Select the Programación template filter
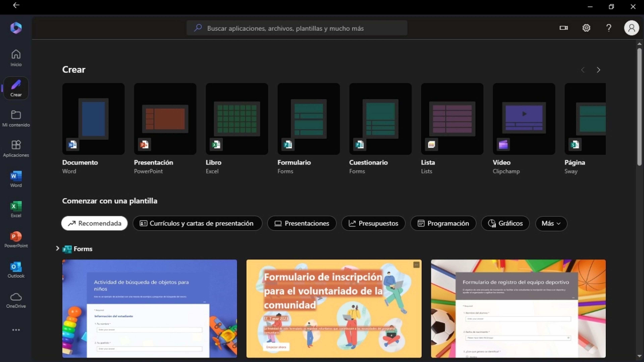Viewport: 644px width, 362px height. coord(443,223)
